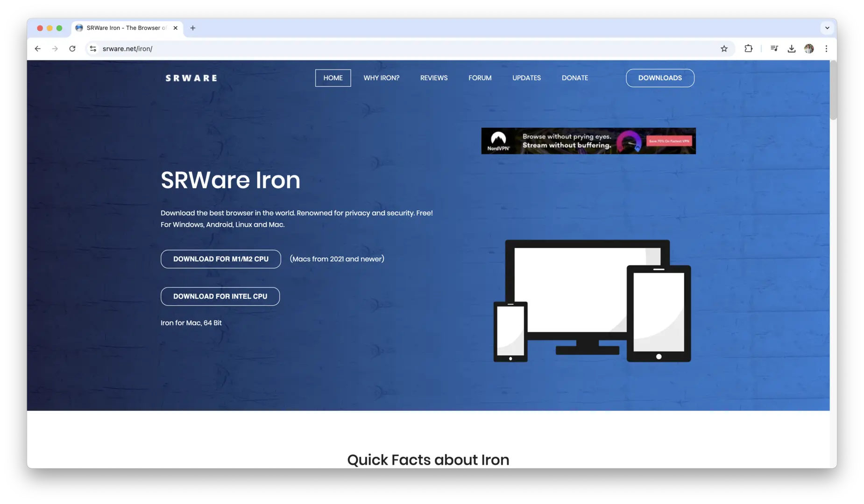Open site information icon in address bar

point(93,49)
